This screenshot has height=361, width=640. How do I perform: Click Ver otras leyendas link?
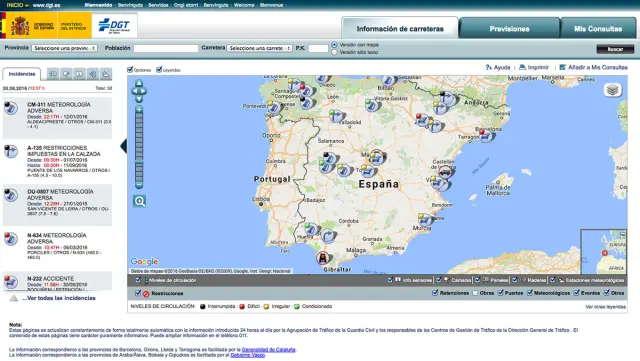[x=605, y=307]
